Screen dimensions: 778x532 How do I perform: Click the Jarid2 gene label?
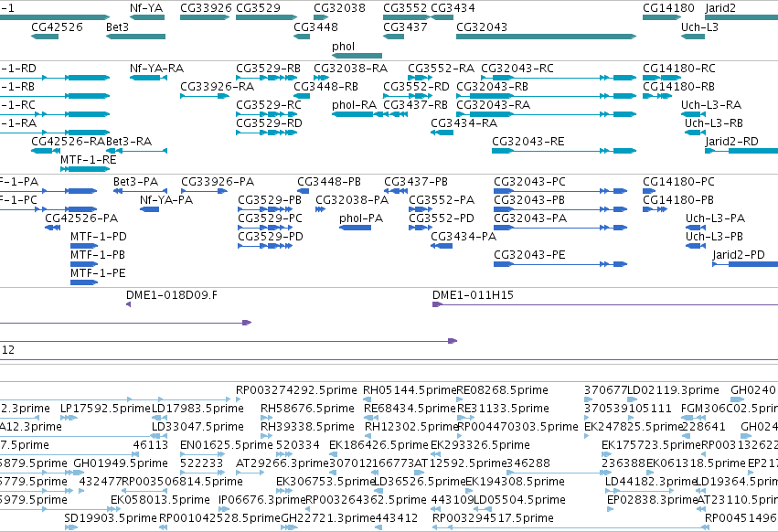720,8
